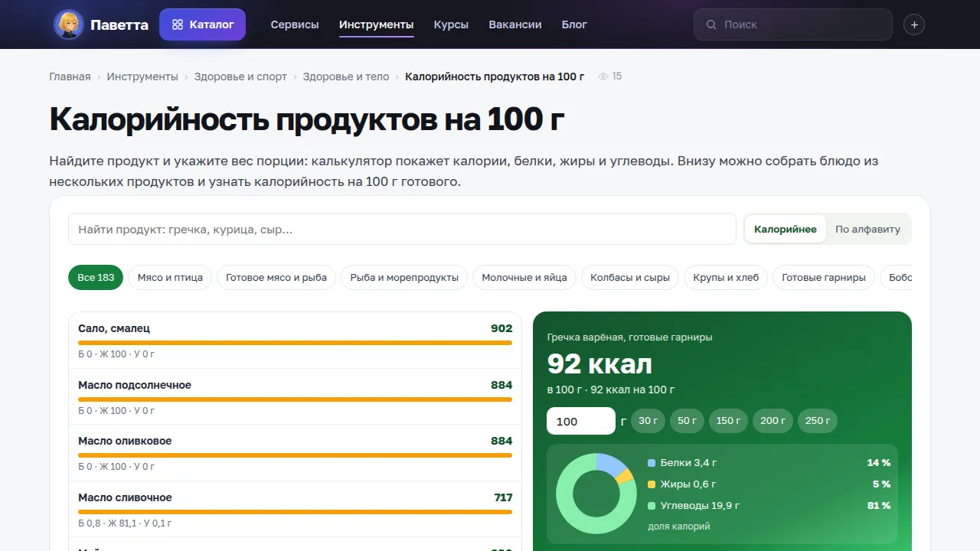This screenshot has width=980, height=551.
Task: Open Здоровье и спорт breadcrumb
Action: (240, 77)
